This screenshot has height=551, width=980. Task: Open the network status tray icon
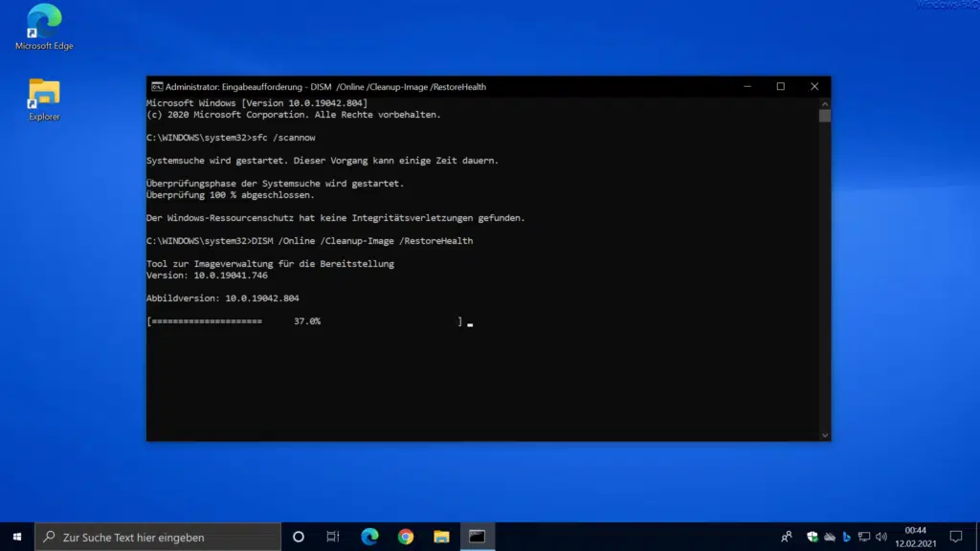point(864,537)
